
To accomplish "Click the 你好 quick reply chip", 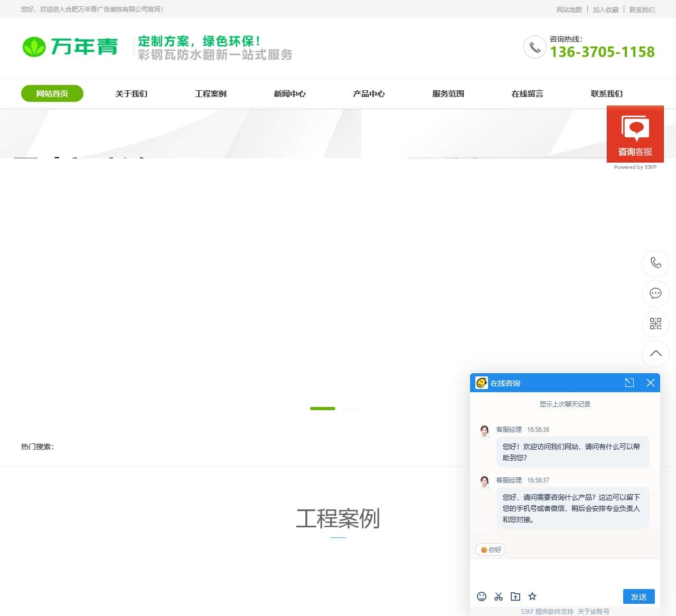I will [x=491, y=549].
